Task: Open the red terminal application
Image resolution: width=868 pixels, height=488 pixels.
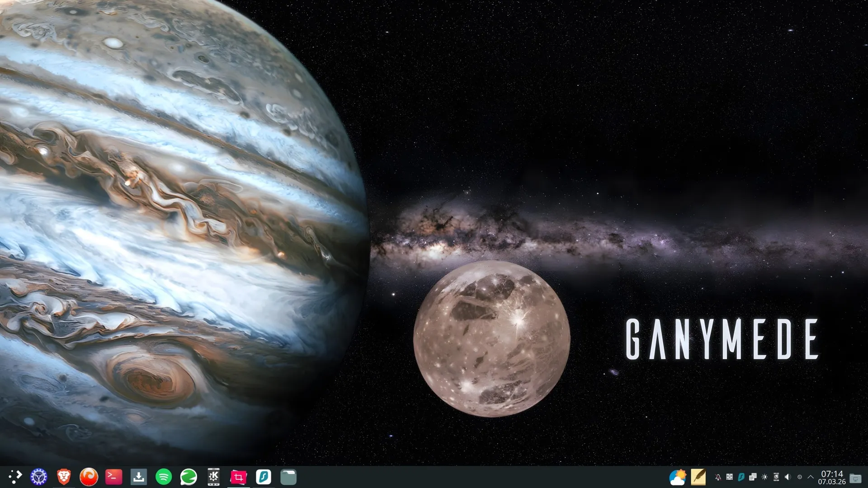Action: coord(113,477)
